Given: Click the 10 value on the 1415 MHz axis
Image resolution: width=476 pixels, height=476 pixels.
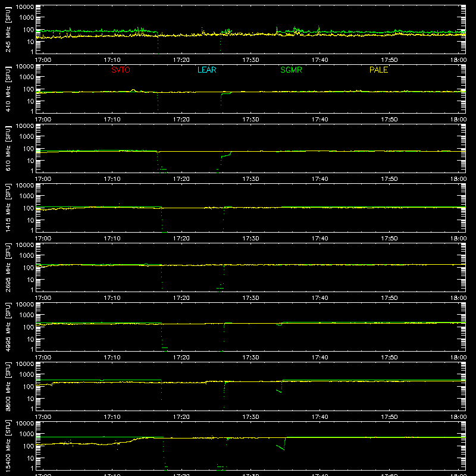Looking at the screenshot, I should [x=30, y=220].
